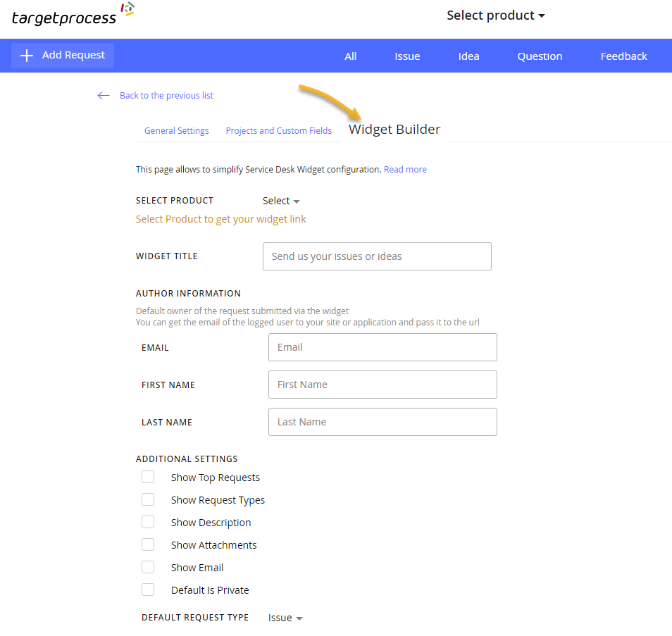
Task: Click the back arrow icon
Action: (x=104, y=96)
